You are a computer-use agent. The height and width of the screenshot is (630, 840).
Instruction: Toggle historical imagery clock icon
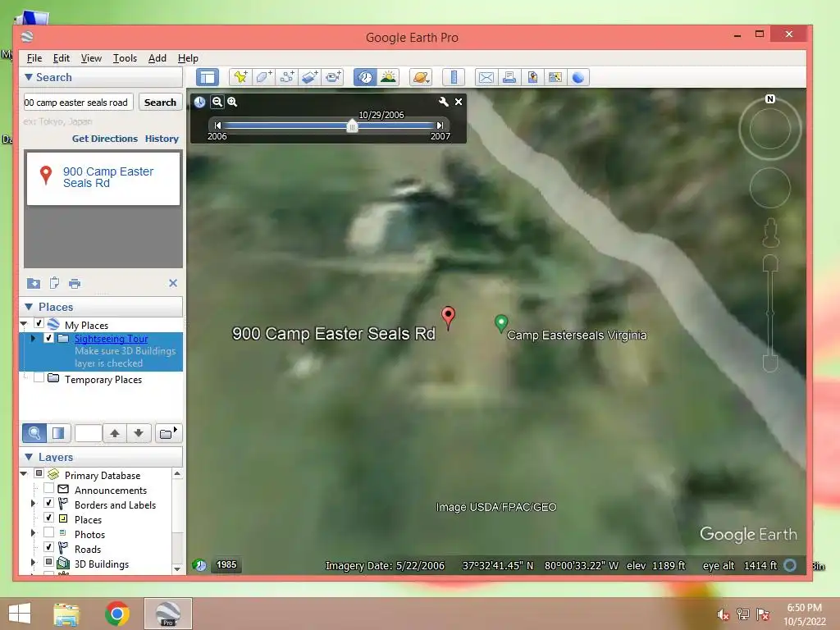365,77
